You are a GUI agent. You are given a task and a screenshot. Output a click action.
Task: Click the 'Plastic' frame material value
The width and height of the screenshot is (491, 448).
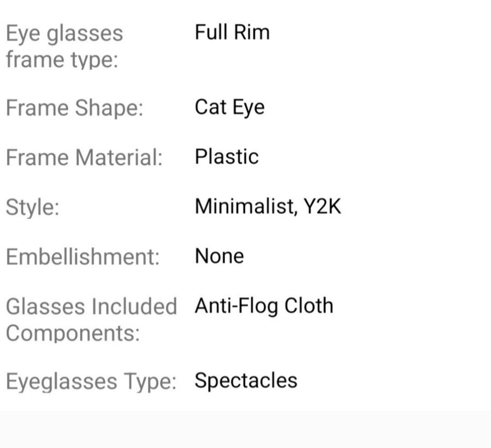point(226,157)
